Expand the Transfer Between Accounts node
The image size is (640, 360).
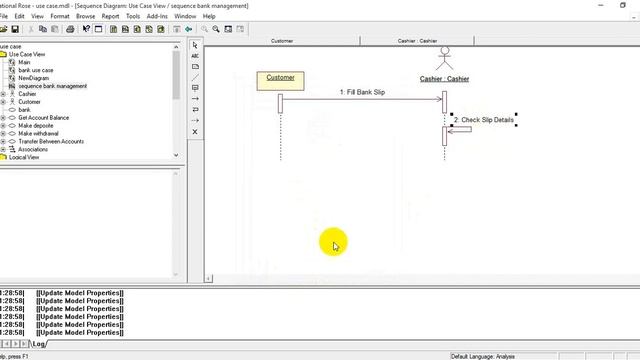click(3, 141)
